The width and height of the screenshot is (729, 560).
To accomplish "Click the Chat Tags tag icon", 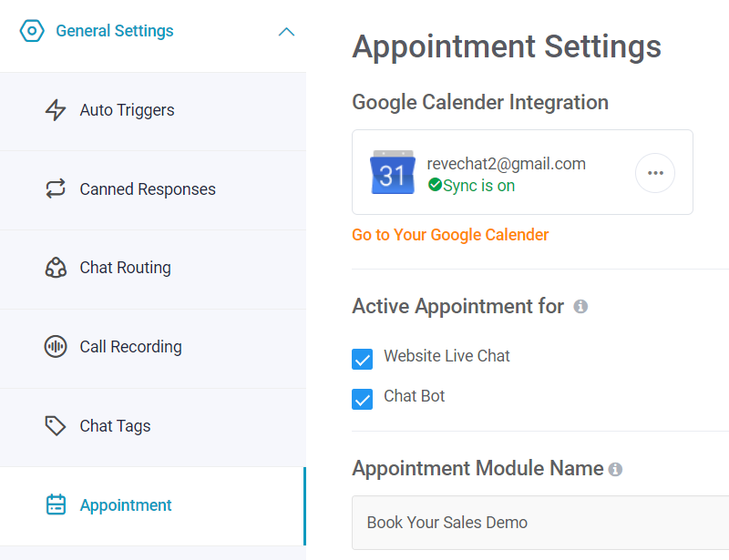I will coord(56,426).
